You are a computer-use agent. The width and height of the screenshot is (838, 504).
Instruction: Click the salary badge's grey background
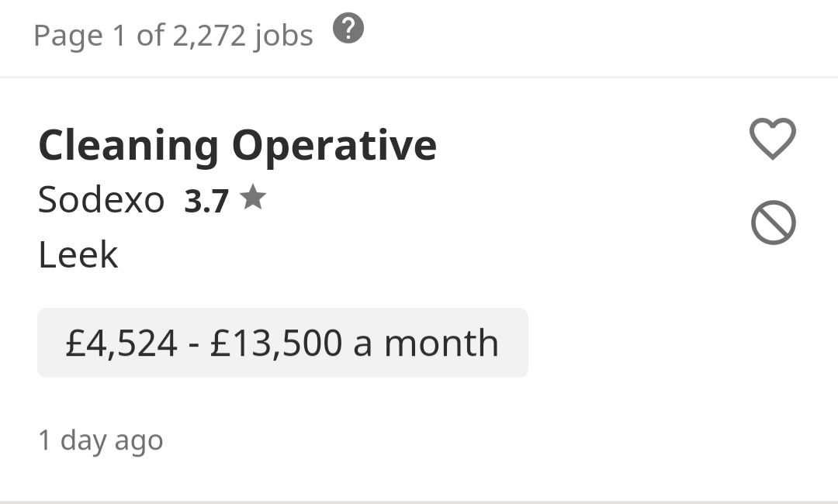click(282, 343)
